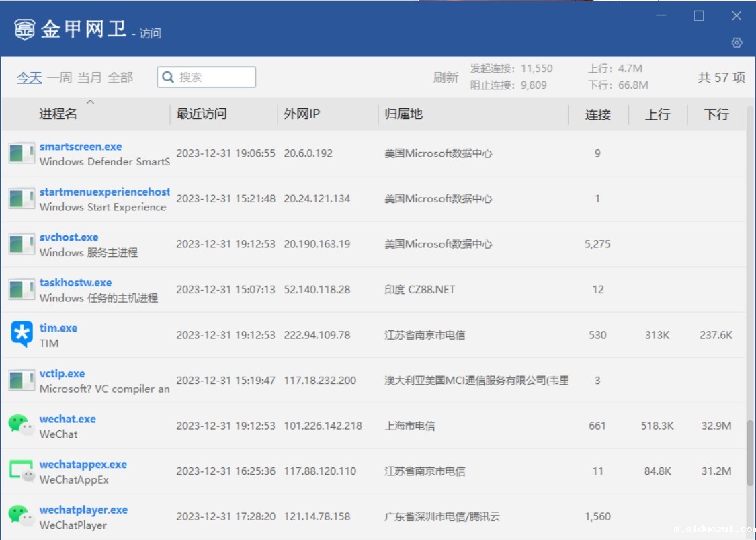Screen dimensions: 756x540
Task: Click the 刷新 refresh button
Action: [x=446, y=78]
